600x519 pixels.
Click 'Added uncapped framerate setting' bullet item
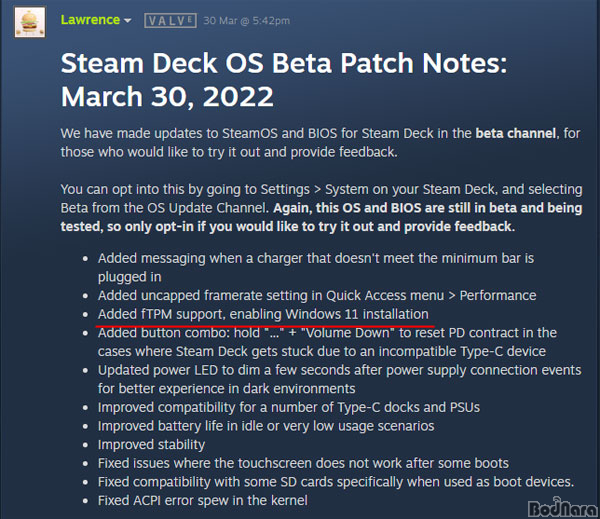tap(317, 295)
